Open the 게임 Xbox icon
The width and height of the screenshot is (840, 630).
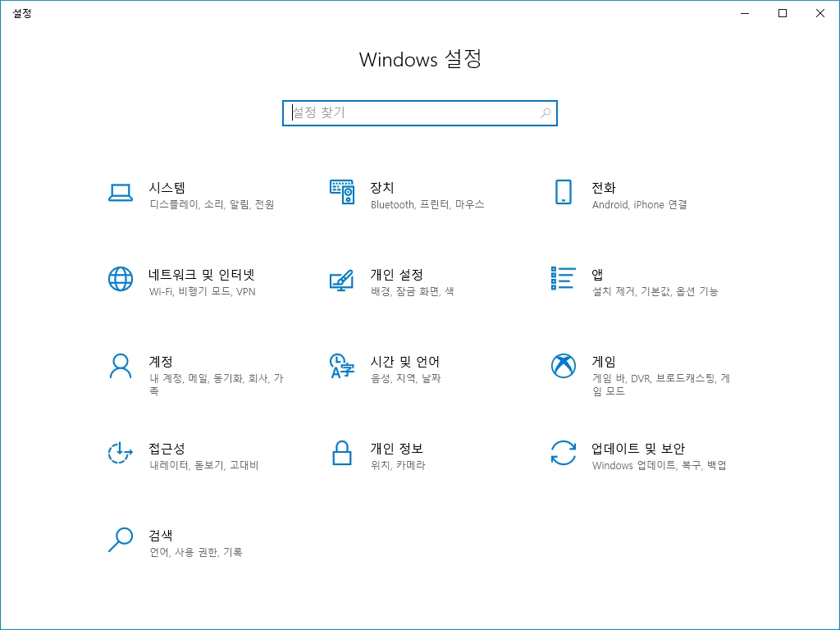click(563, 366)
